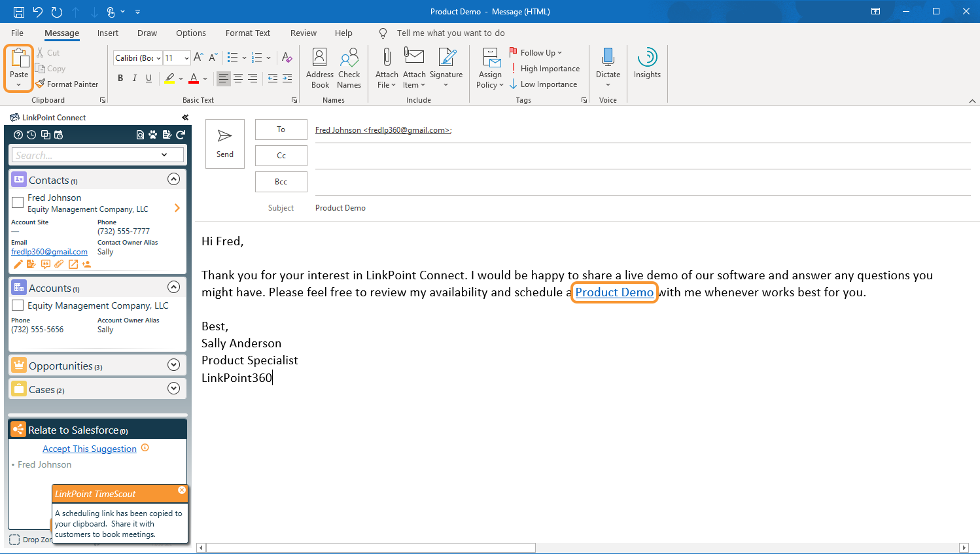Screen dimensions: 980x554
Task: Click Grow Font size icon
Action: (198, 58)
